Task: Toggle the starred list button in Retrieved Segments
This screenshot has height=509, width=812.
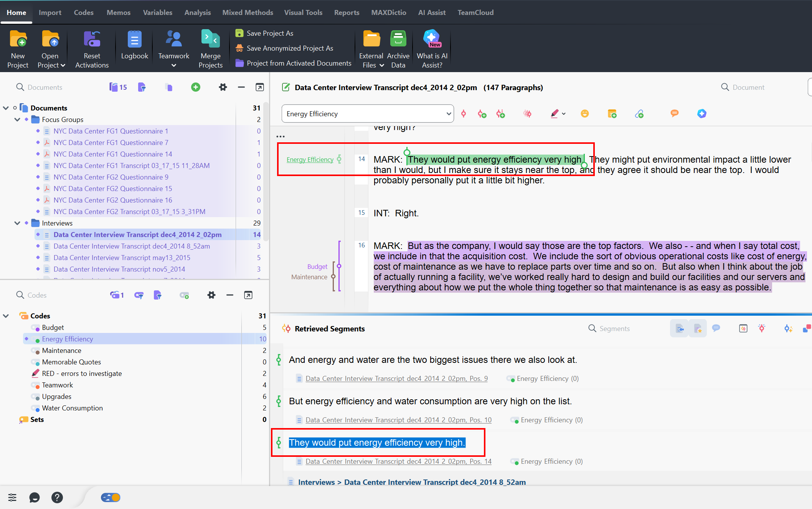Action: 698,328
